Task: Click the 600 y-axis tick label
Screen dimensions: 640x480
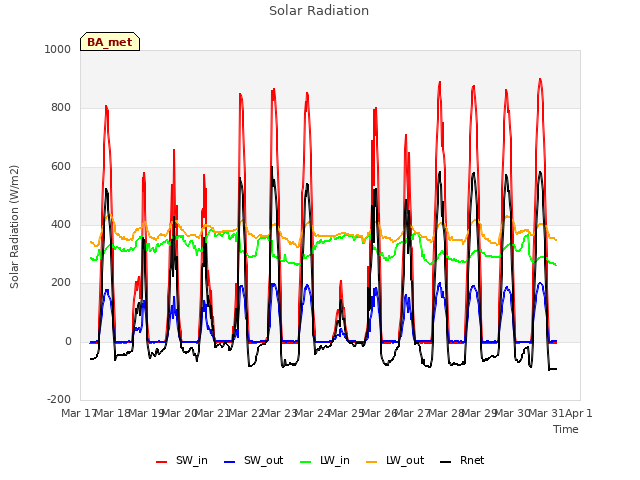Action: pos(61,167)
